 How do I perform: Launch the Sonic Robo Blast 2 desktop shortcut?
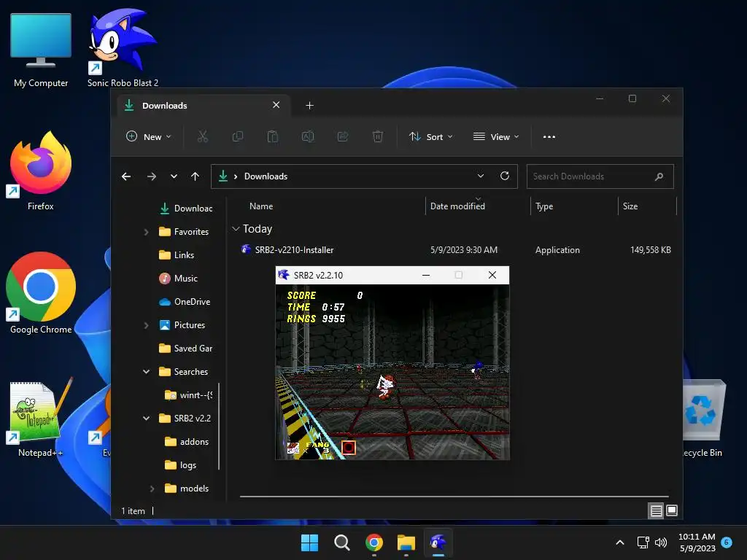tap(123, 47)
